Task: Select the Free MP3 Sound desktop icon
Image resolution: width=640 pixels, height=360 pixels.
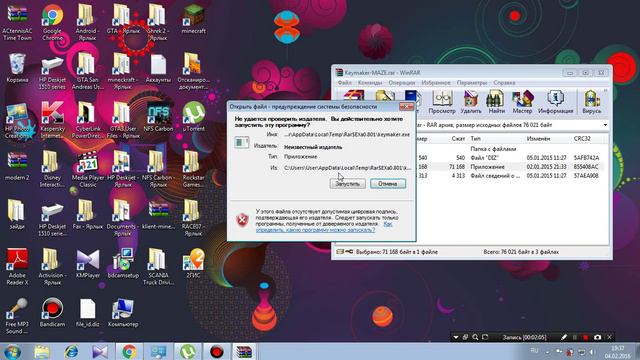Action: coord(17,316)
